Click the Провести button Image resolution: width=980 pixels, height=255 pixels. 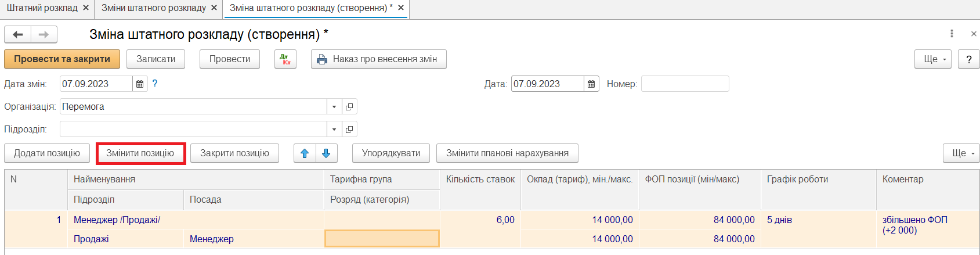(x=230, y=59)
